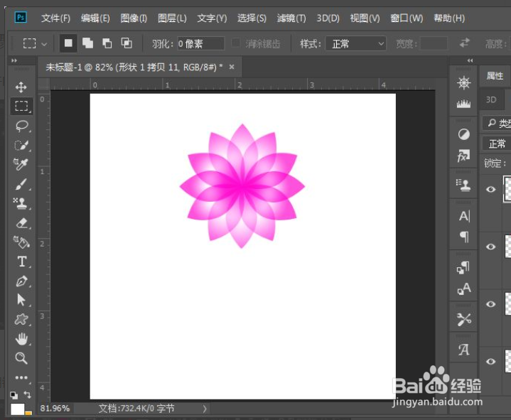
Task: Hide the third layer via eye icon
Action: coord(491,304)
